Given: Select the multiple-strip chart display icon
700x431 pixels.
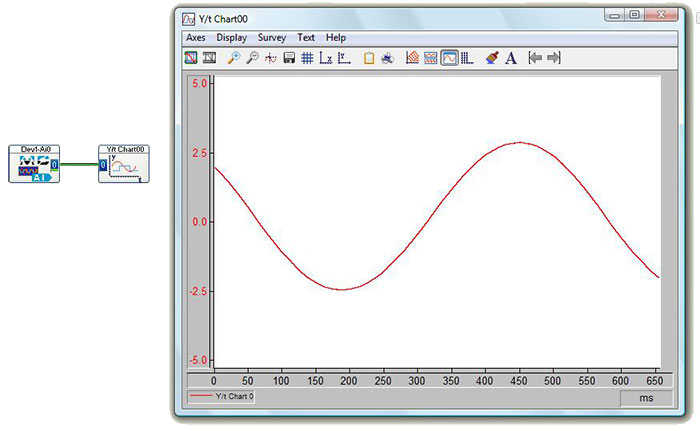Looking at the screenshot, I should [430, 58].
